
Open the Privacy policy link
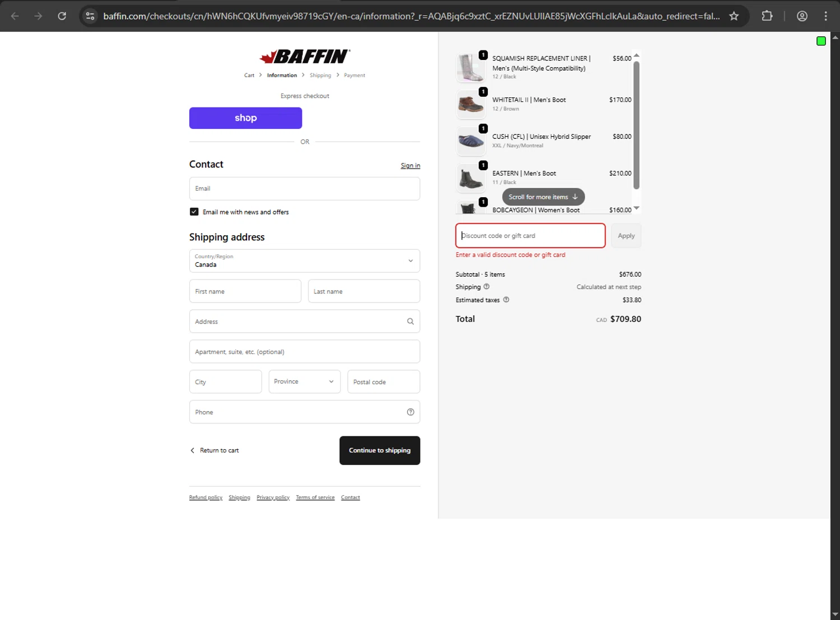click(x=273, y=497)
